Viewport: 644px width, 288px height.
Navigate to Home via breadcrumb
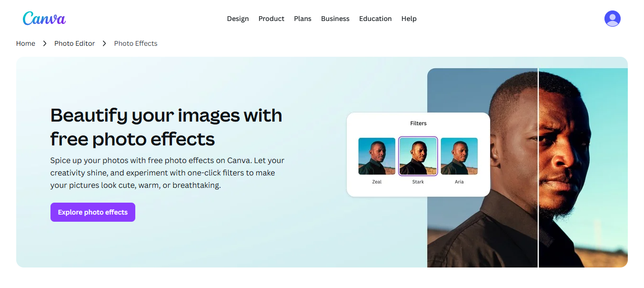(25, 43)
